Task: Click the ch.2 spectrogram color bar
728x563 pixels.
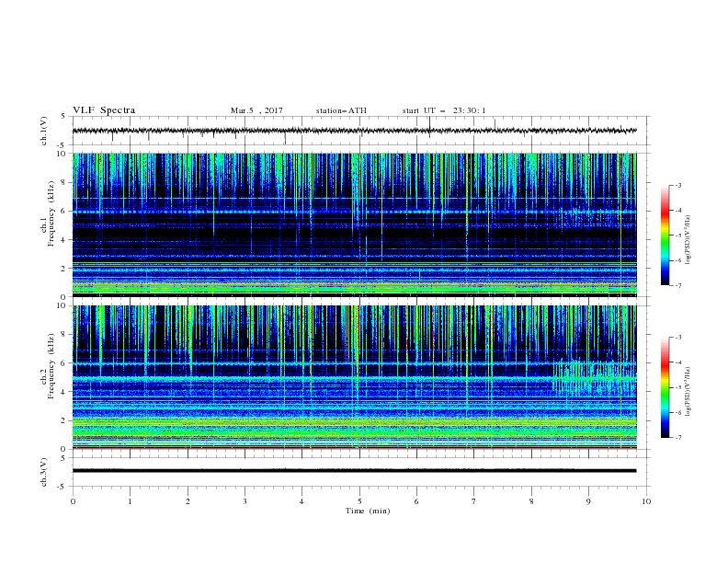Action: click(x=665, y=387)
